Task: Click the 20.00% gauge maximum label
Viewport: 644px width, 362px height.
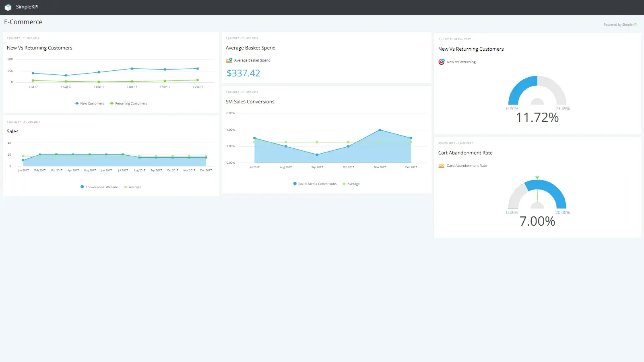Action: (562, 212)
